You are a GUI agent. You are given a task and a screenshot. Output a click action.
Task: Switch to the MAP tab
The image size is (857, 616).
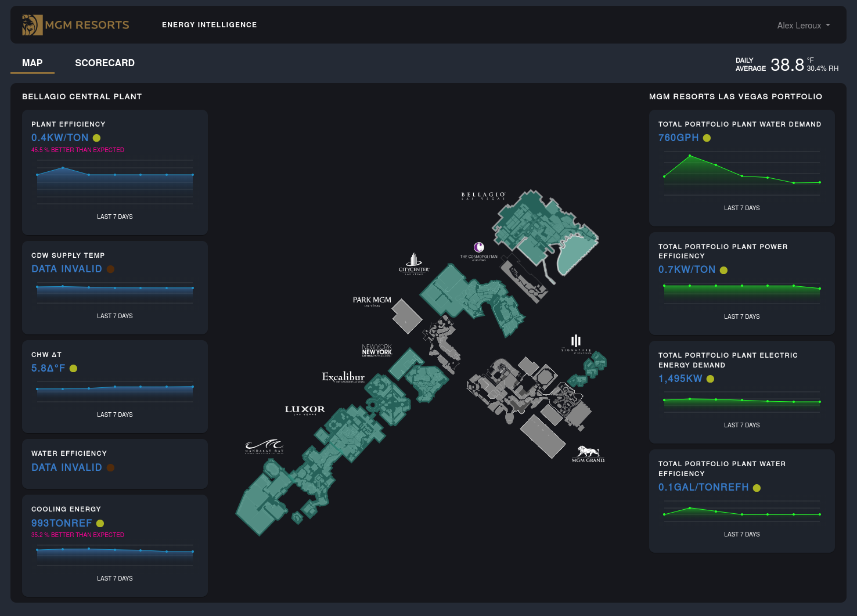[x=33, y=63]
